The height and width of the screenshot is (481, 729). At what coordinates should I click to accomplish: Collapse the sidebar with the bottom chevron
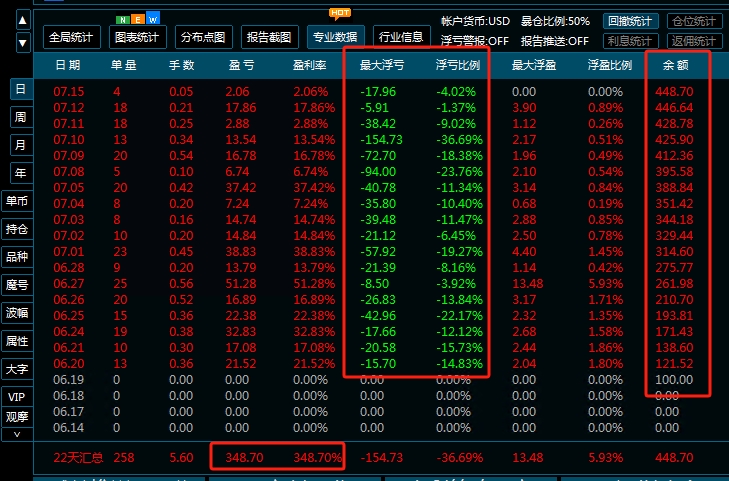17,434
